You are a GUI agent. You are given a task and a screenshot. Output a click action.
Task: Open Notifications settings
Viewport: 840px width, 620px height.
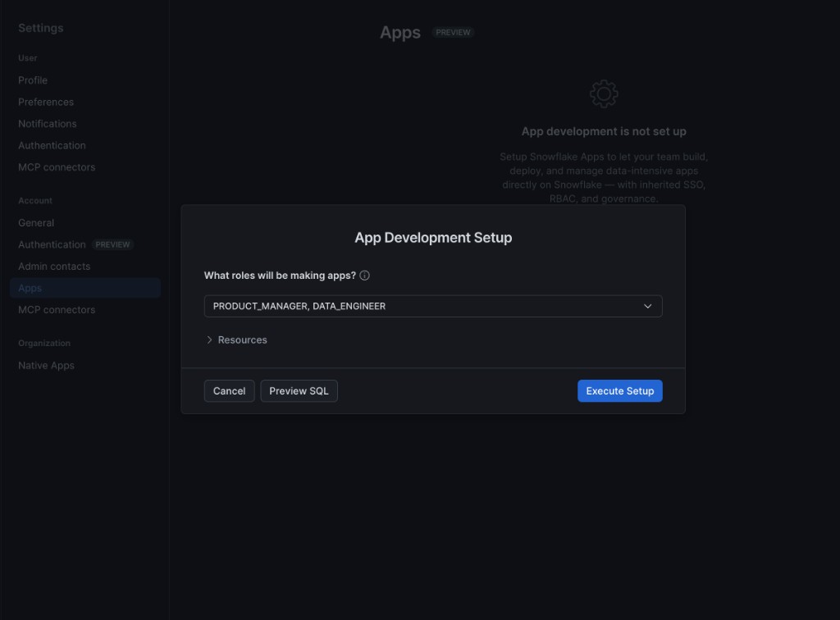tap(47, 124)
